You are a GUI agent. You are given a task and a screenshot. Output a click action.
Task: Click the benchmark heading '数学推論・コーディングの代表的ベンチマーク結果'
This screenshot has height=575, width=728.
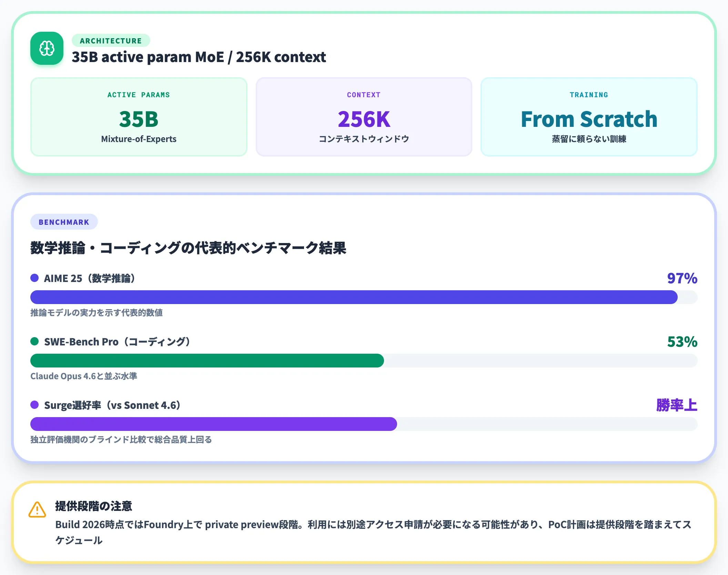click(188, 248)
